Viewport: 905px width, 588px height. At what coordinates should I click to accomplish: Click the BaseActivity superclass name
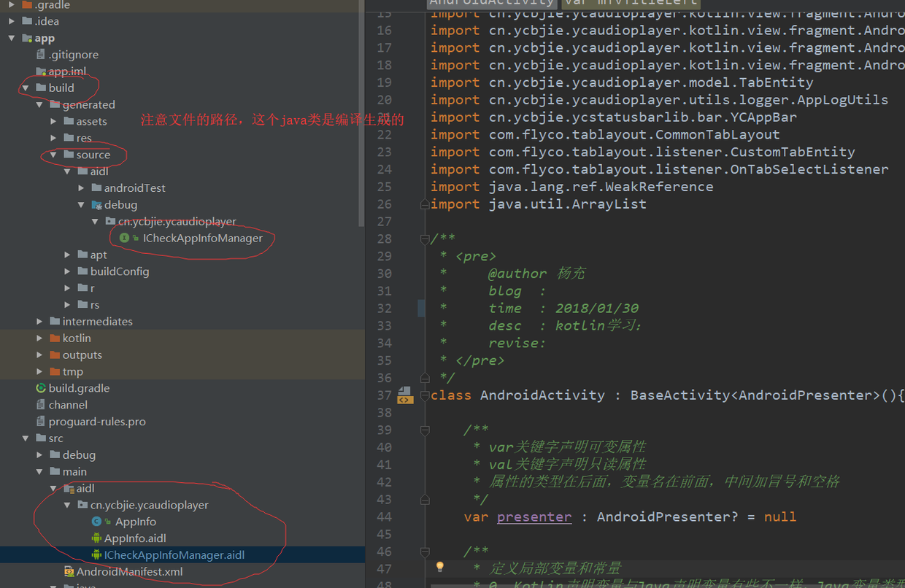680,395
